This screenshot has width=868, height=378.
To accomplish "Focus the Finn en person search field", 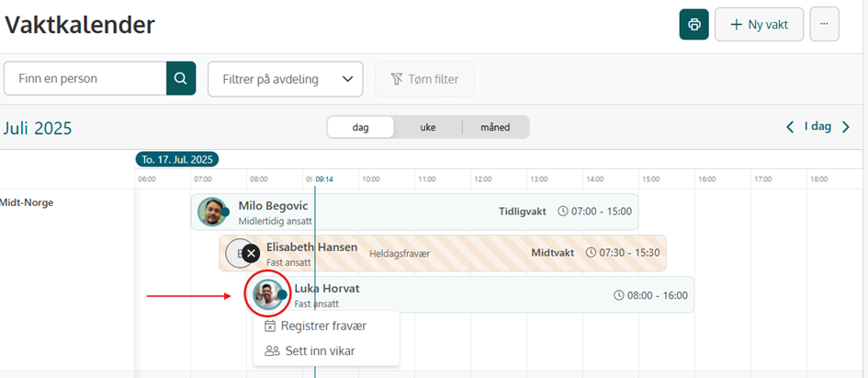I will coord(85,78).
